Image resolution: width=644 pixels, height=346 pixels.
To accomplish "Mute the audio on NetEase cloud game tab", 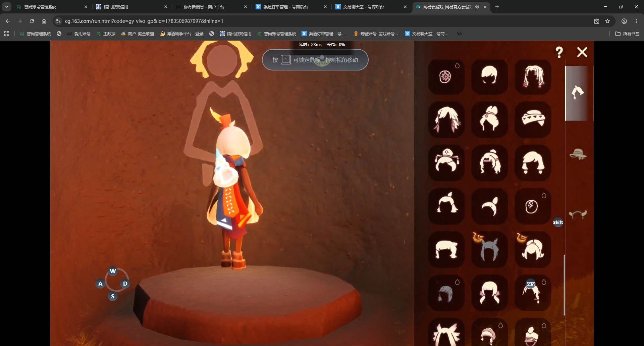I will tap(477, 7).
